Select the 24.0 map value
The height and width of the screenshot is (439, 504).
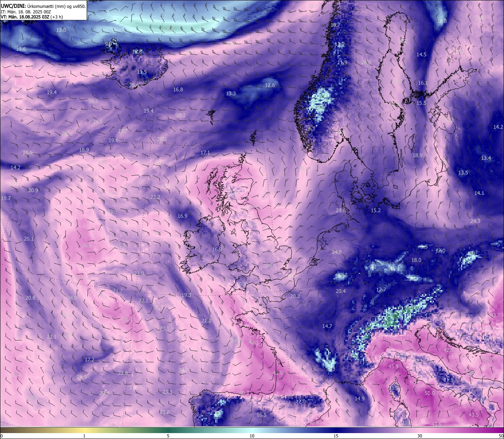[72, 298]
